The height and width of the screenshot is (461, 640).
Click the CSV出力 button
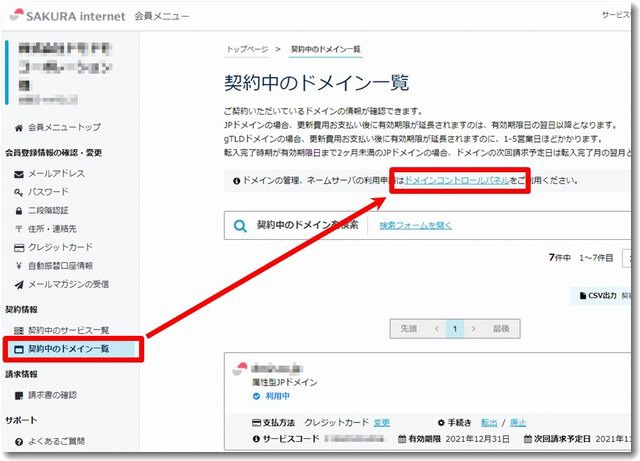point(600,296)
